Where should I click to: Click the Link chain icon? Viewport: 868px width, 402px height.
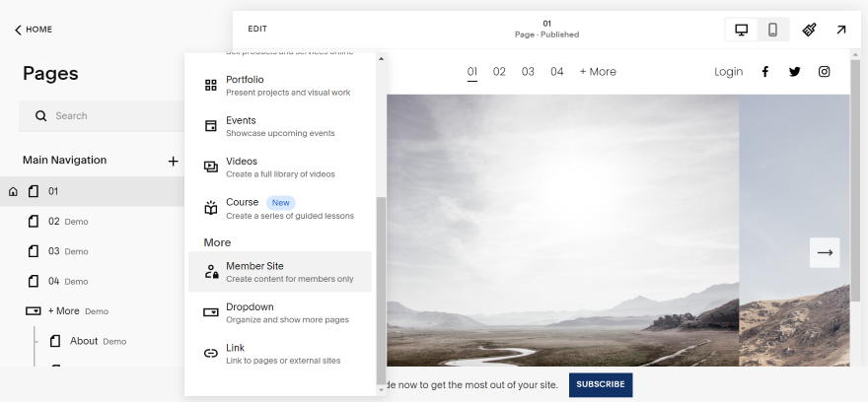[x=211, y=354]
